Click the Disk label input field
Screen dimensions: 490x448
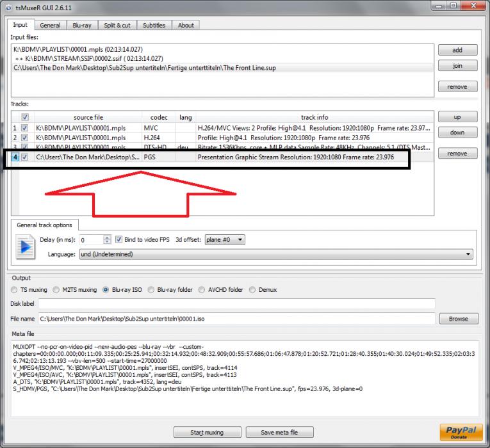coord(236,303)
